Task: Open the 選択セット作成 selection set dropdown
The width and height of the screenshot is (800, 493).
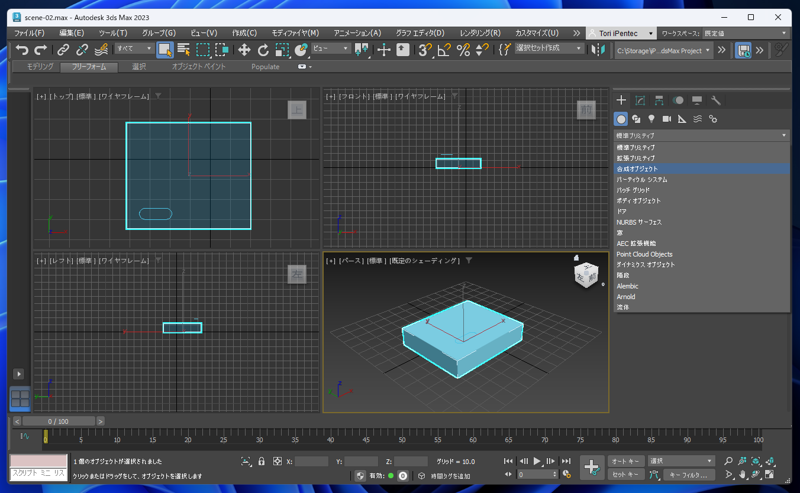Action: click(549, 48)
